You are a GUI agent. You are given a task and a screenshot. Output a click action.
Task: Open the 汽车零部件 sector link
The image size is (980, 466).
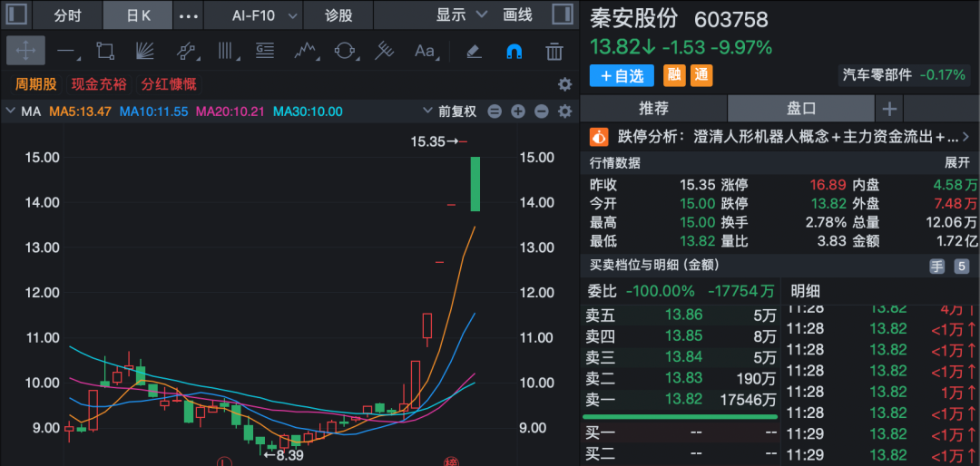point(904,75)
